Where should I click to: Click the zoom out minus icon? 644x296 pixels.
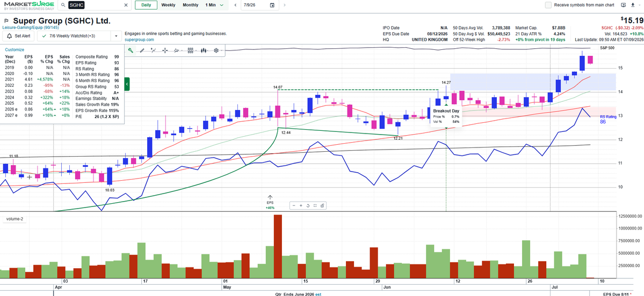point(294,205)
